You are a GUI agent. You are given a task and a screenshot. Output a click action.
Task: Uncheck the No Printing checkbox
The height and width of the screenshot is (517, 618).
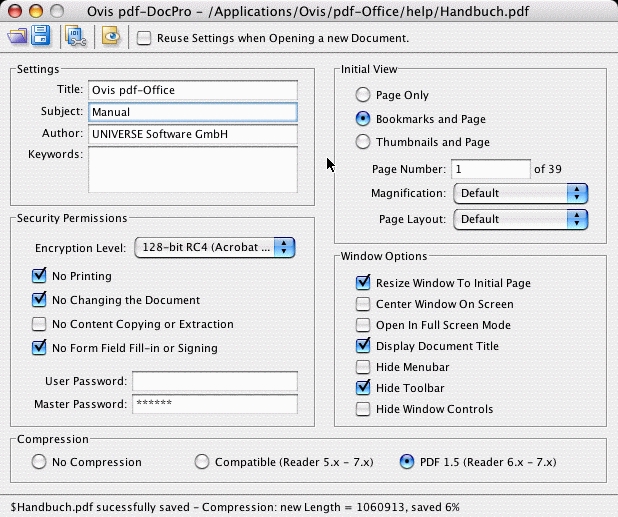(x=40, y=276)
